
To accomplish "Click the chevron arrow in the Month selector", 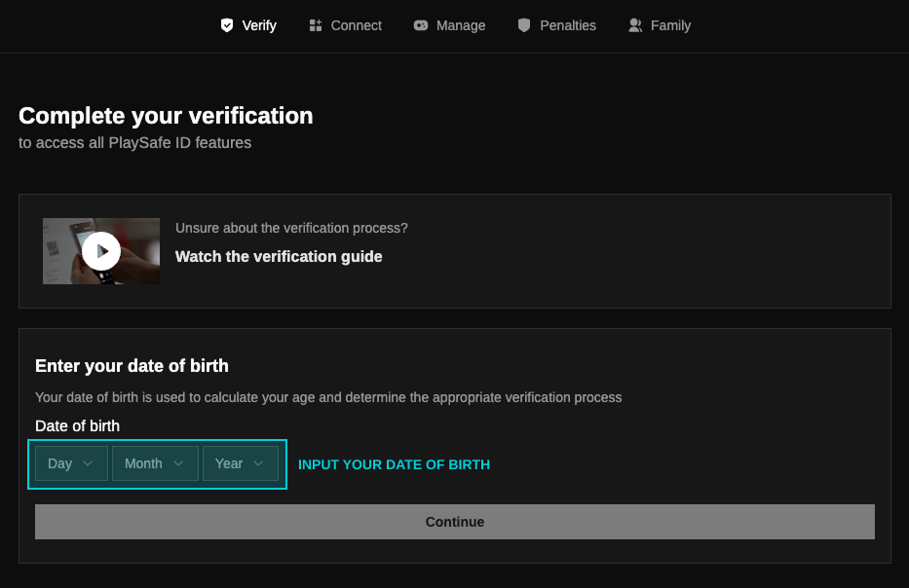I will point(178,463).
